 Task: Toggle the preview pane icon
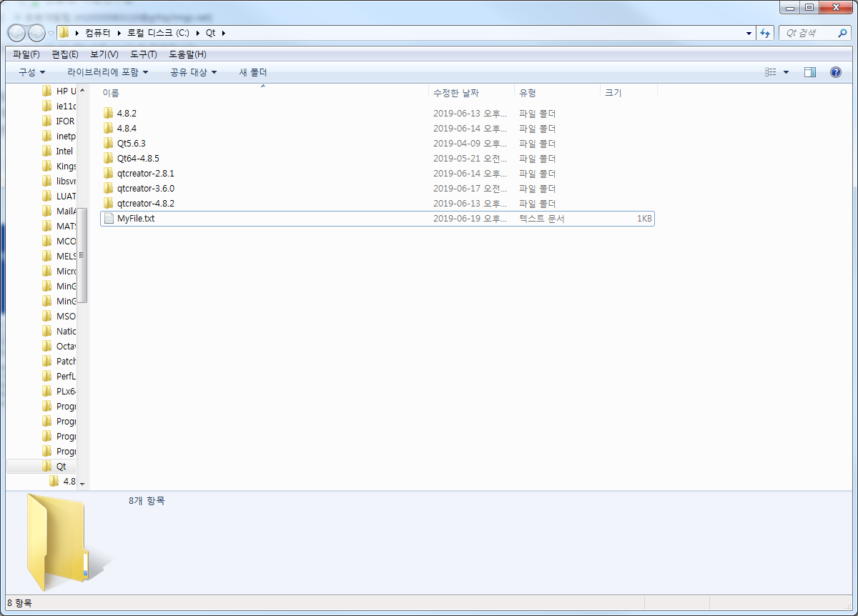point(810,72)
